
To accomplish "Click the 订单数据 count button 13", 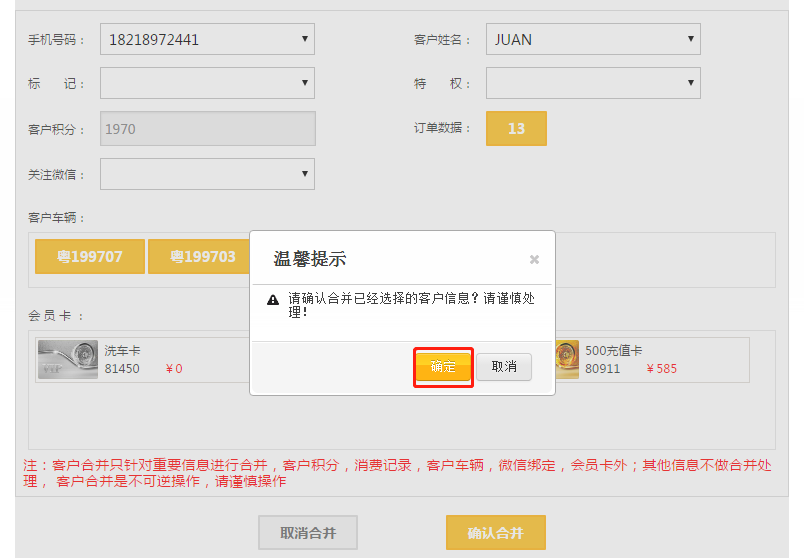I will (x=516, y=129).
